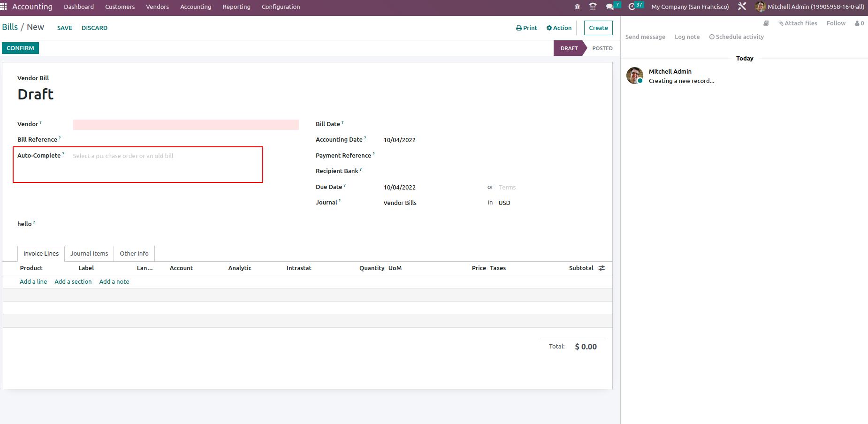Image resolution: width=868 pixels, height=424 pixels.
Task: Open the Dashboard menu
Action: (x=79, y=7)
